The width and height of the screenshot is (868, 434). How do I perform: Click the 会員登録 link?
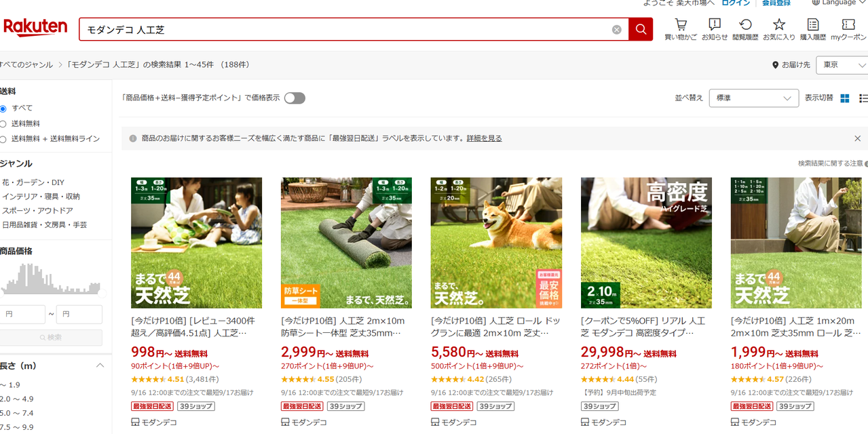(x=776, y=3)
